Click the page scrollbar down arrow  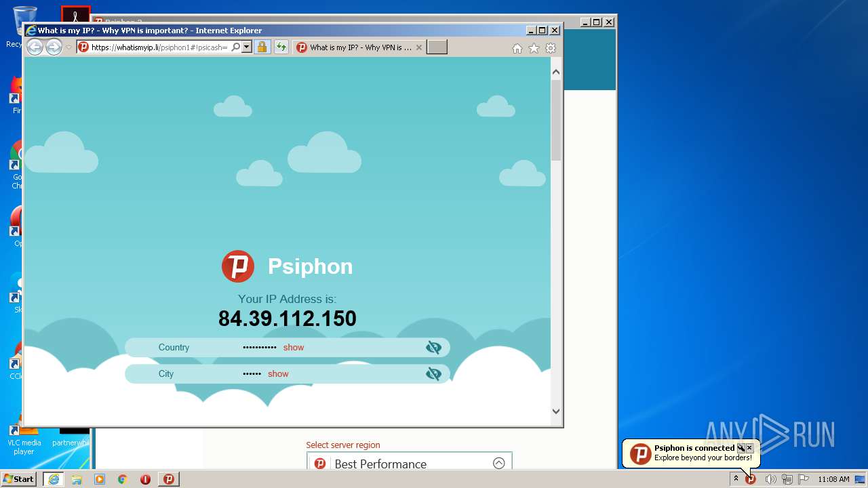coord(556,411)
